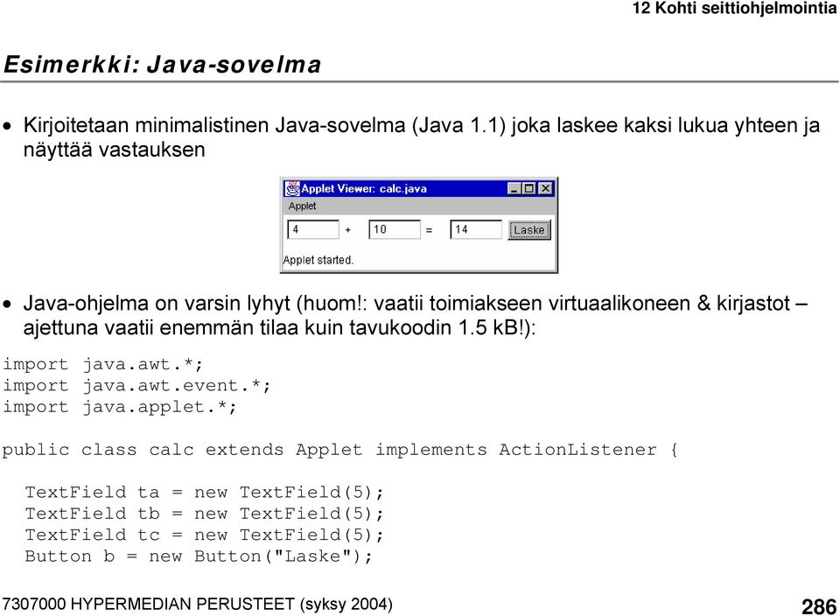The width and height of the screenshot is (840, 616).
Task: Click the 'TextField ta = new TextField(5);' line
Action: coord(205,493)
